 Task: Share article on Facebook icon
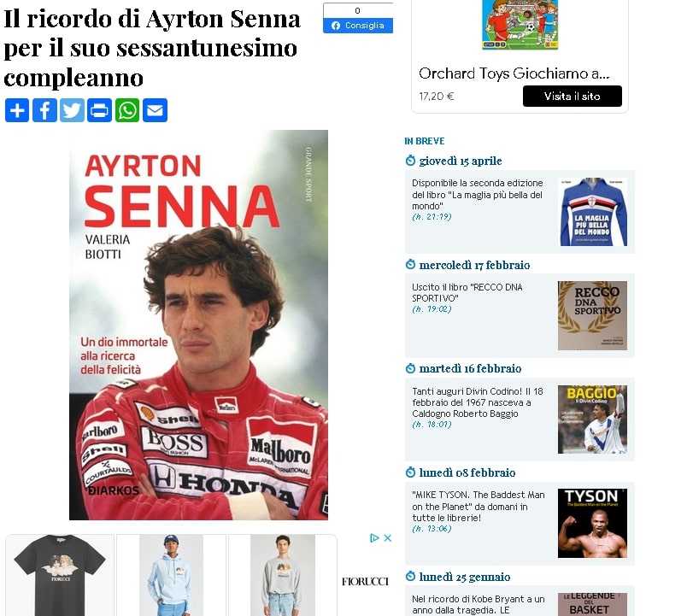tap(44, 110)
